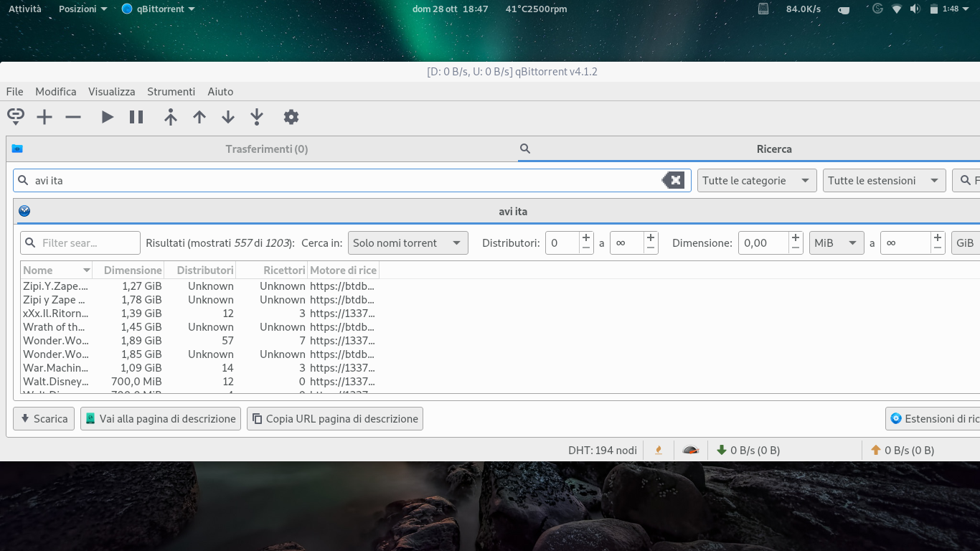Switch to the Trasferimenti (0) tab
The height and width of the screenshot is (551, 980).
pos(267,149)
